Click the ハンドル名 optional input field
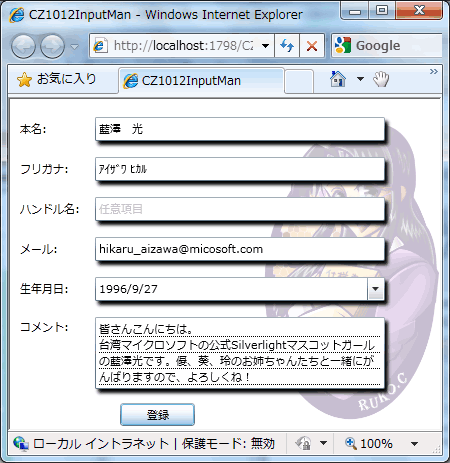450x463 pixels. coord(240,209)
